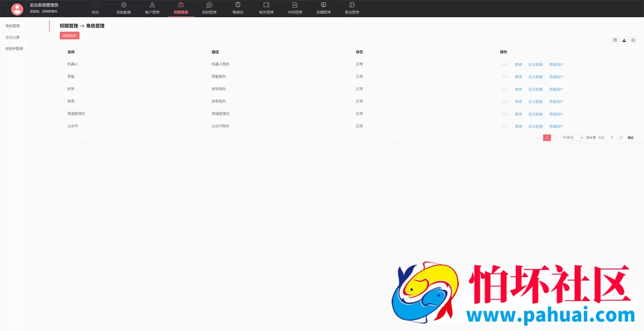Open 财务管理 wallet section
The width and height of the screenshot is (644, 331).
(266, 9)
